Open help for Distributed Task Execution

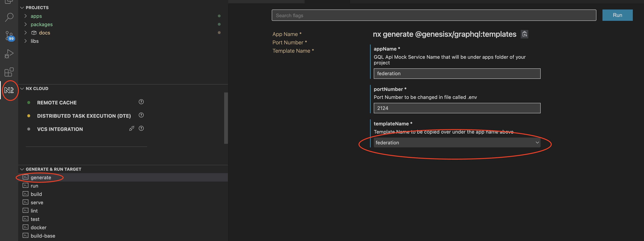(x=141, y=115)
